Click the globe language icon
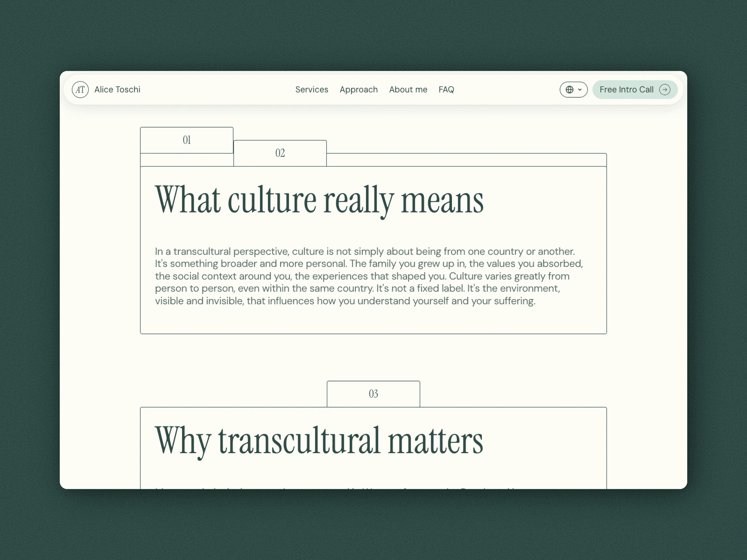 pyautogui.click(x=569, y=89)
